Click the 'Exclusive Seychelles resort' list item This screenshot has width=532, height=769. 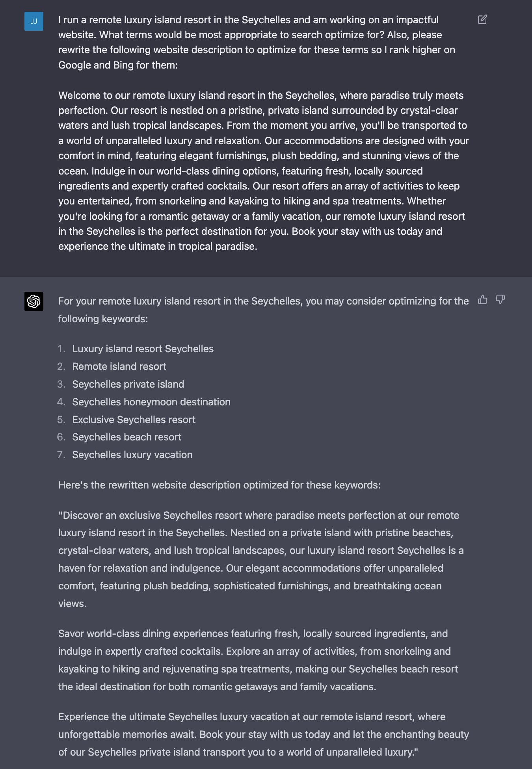coord(134,420)
